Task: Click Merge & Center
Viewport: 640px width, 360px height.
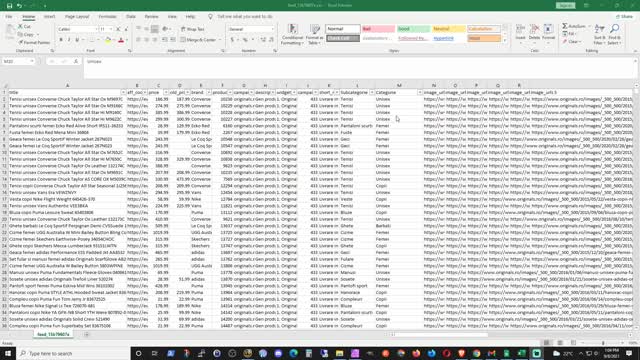Action: tap(198, 40)
